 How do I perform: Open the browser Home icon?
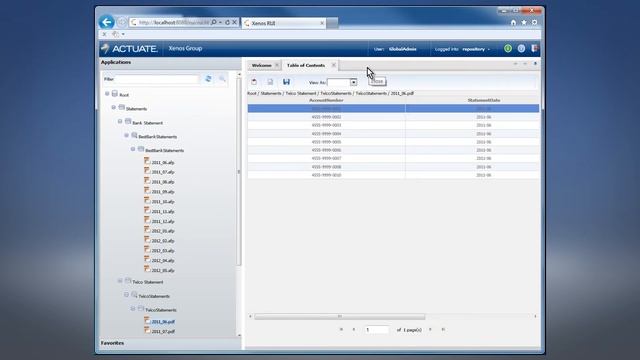point(513,22)
